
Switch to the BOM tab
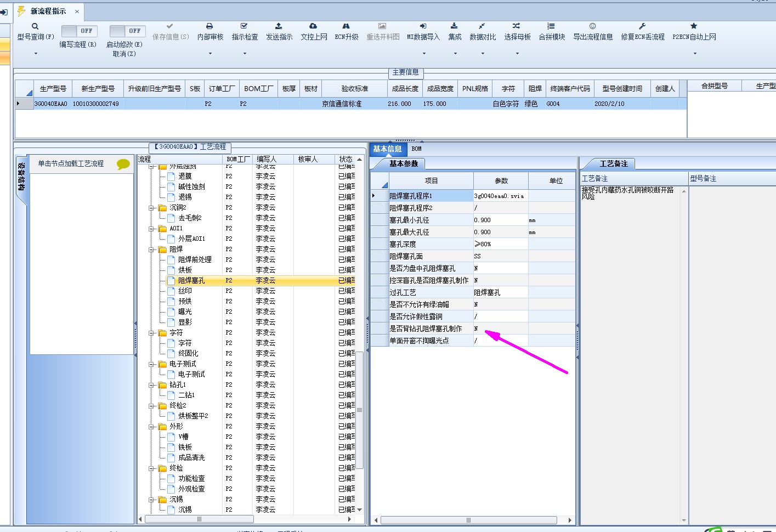tap(417, 149)
